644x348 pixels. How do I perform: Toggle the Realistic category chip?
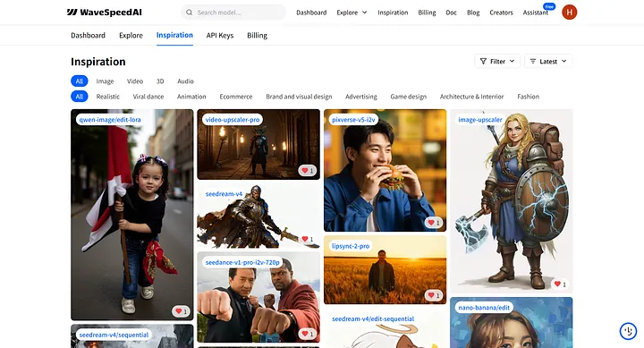click(108, 97)
